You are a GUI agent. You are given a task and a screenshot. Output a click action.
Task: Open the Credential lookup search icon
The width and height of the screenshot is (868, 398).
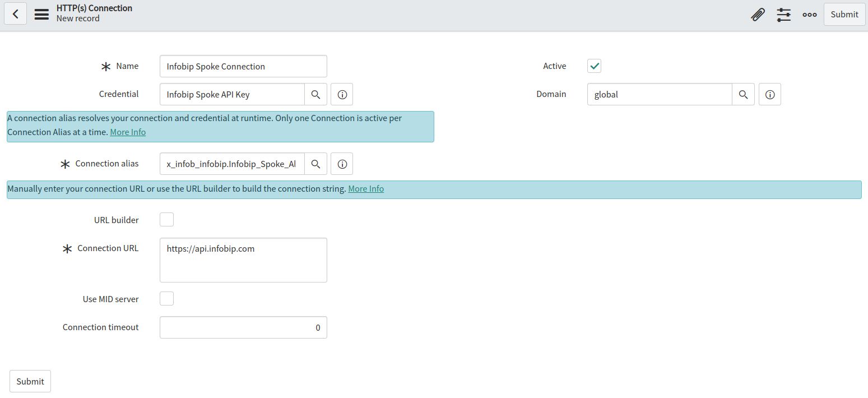click(315, 95)
